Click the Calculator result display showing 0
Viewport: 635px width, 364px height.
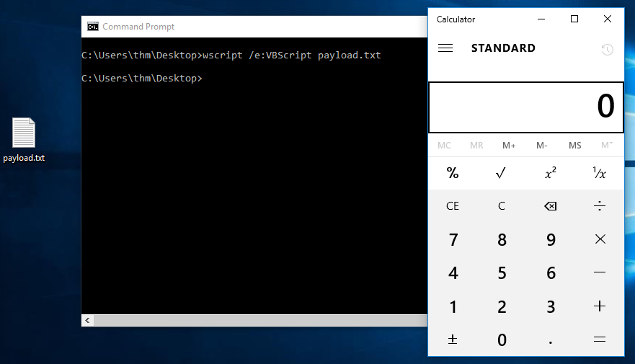pos(526,107)
